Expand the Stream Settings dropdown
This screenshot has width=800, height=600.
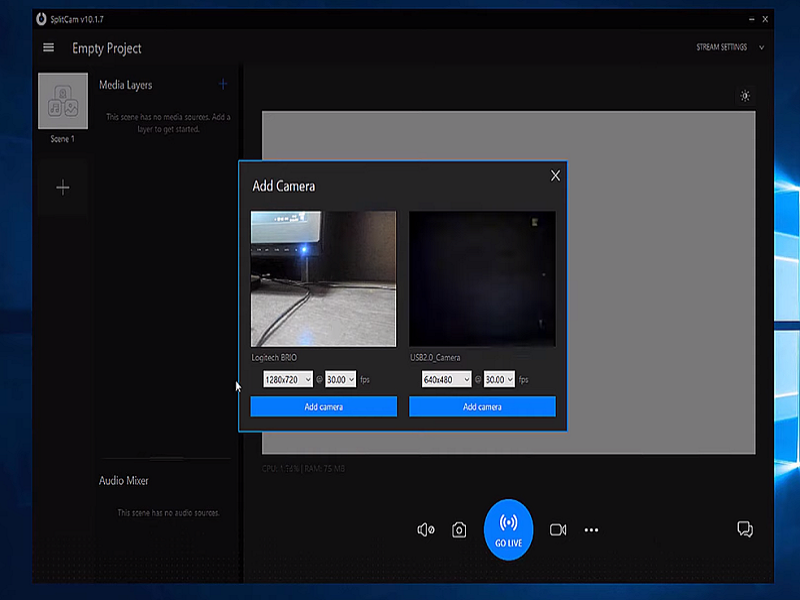pyautogui.click(x=730, y=47)
